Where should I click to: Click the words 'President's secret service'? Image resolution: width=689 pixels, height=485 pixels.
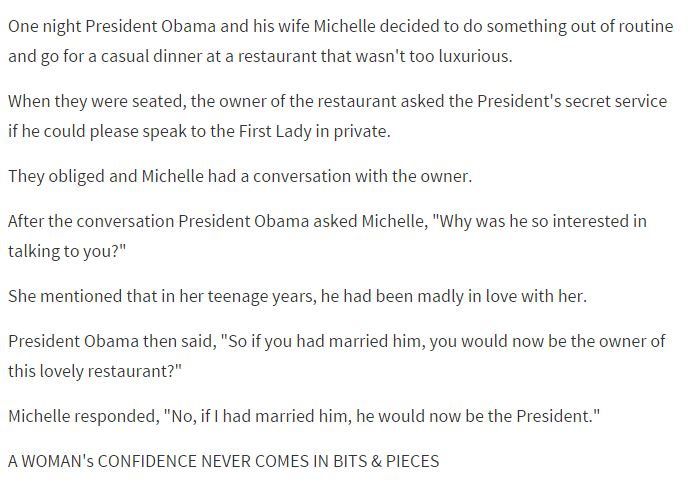[572, 101]
